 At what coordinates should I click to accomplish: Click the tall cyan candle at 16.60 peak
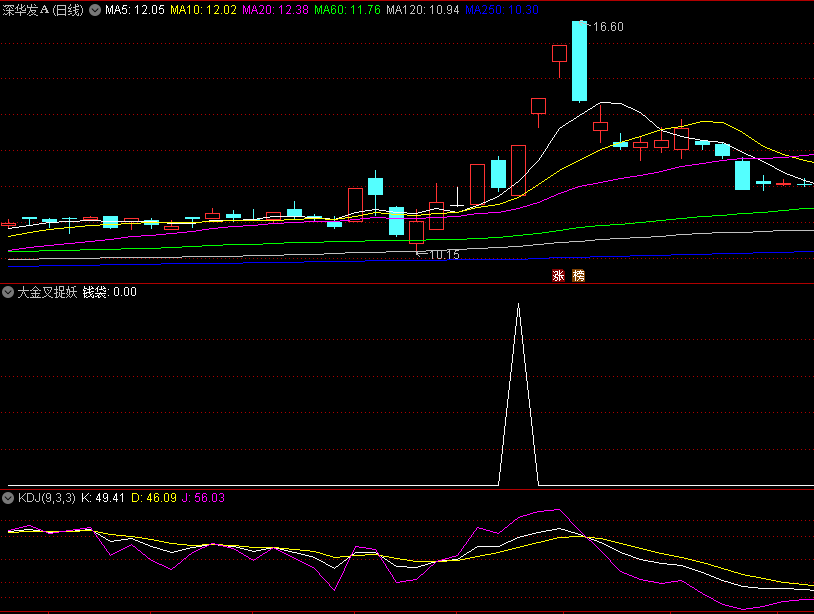[579, 61]
